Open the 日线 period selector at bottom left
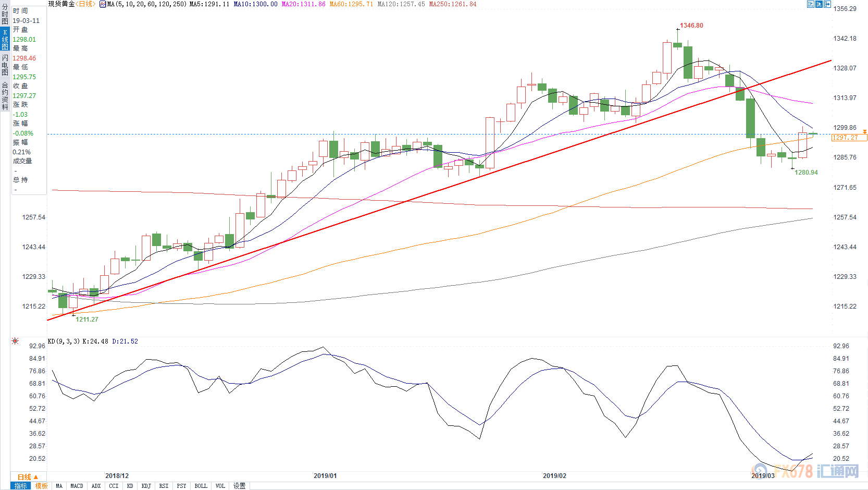868x490 pixels. [28, 477]
